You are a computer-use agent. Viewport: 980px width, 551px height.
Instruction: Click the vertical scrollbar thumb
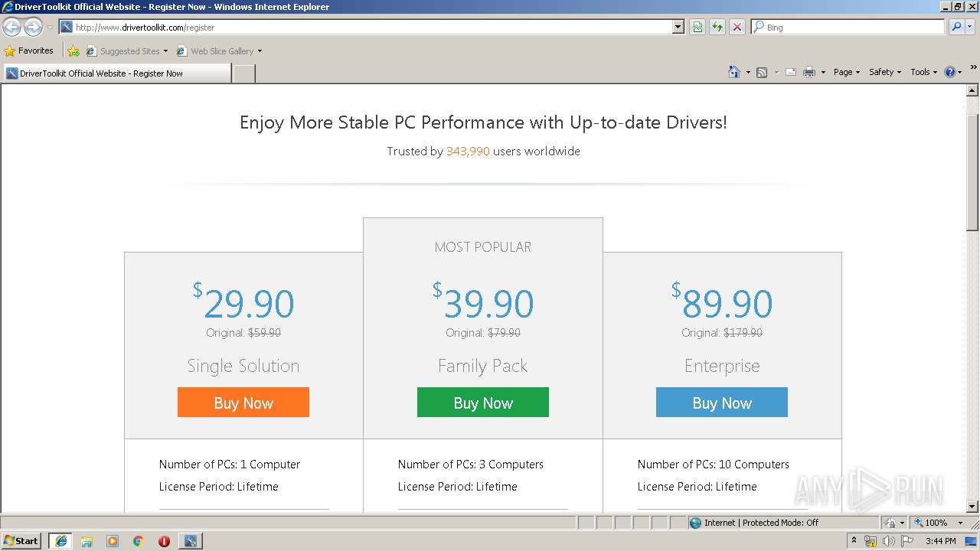[x=972, y=172]
